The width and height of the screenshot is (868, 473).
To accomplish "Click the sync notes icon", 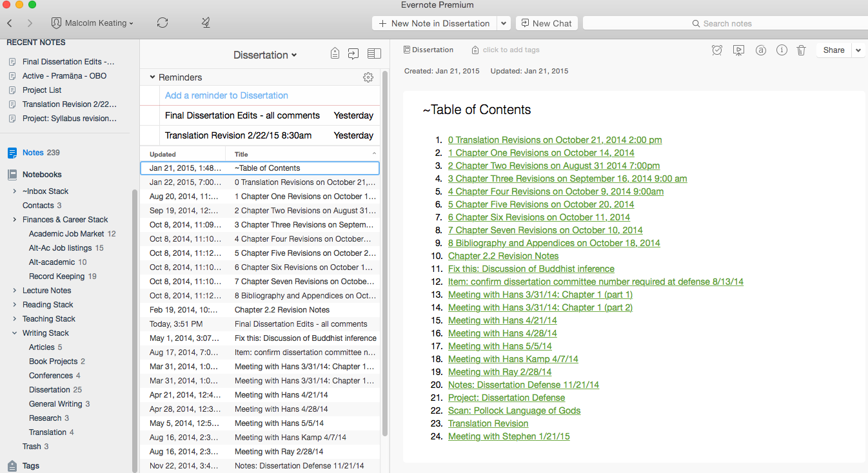I will coord(163,23).
